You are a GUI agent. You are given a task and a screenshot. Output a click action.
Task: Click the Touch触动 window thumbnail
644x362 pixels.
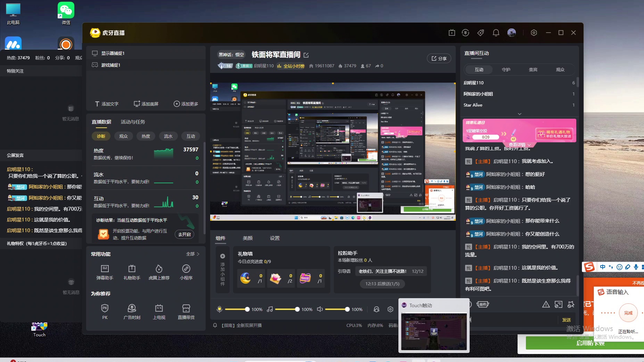[434, 331]
